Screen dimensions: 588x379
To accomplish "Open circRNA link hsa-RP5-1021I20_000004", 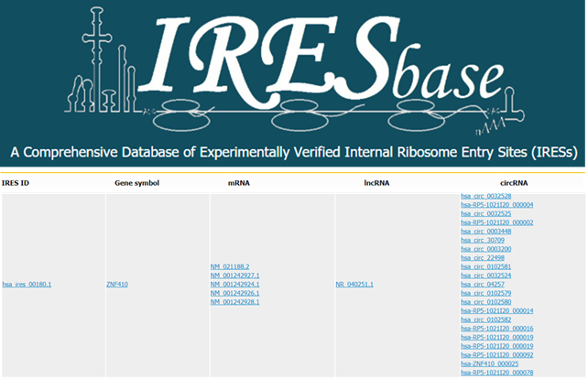I will 496,205.
